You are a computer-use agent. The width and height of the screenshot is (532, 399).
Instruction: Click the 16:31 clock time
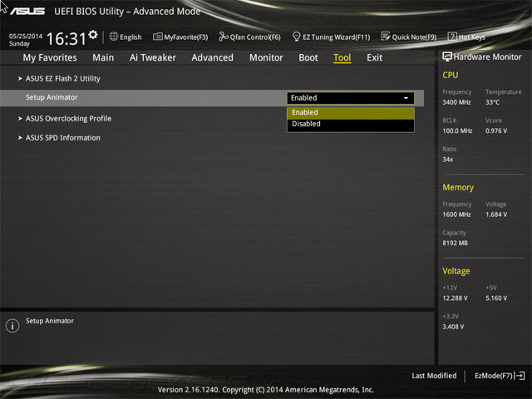[66, 39]
